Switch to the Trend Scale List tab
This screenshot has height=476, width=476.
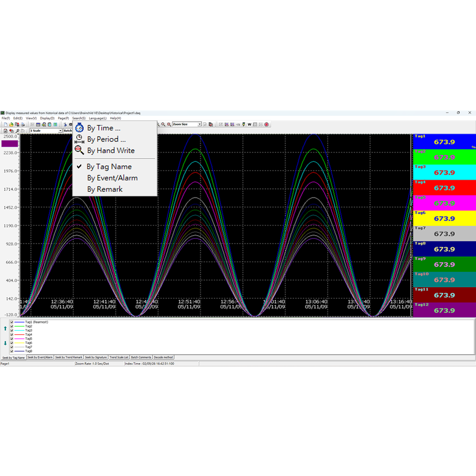119,357
